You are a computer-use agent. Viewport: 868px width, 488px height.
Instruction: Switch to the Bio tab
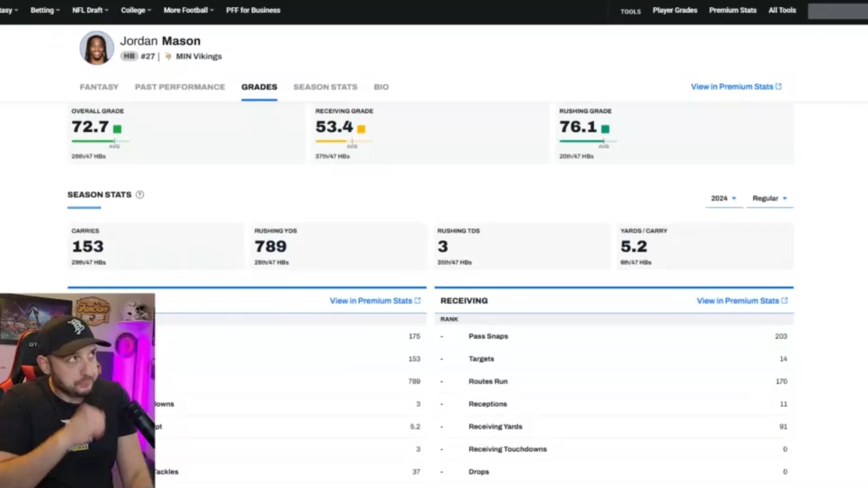(381, 87)
